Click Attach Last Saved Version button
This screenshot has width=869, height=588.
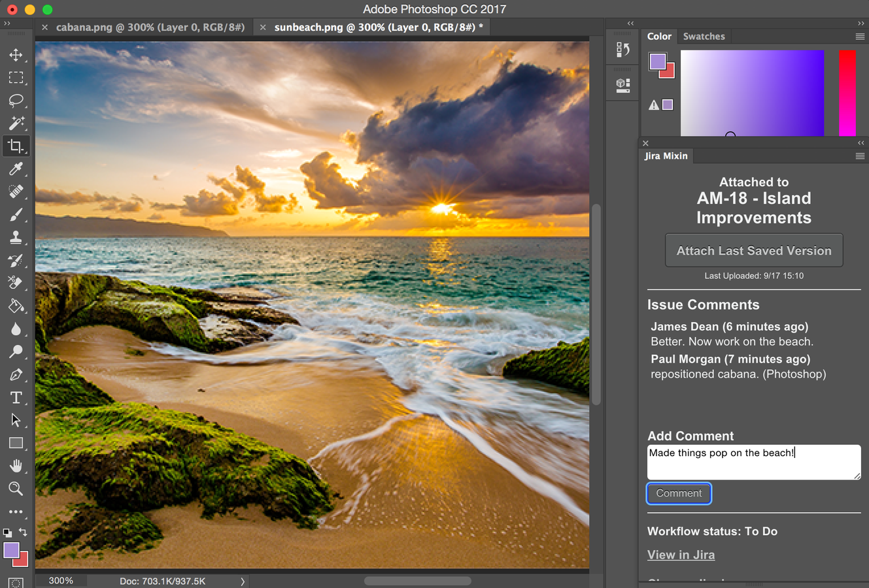[754, 251]
